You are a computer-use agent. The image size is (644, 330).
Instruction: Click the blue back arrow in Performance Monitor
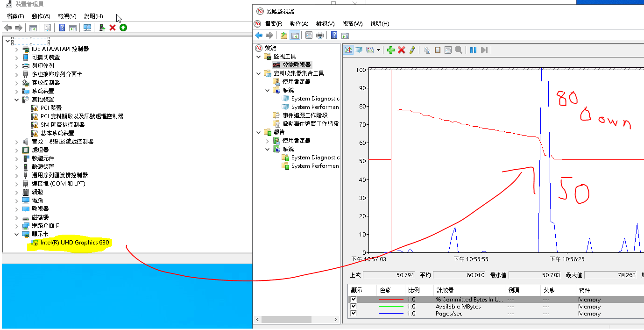(x=259, y=36)
